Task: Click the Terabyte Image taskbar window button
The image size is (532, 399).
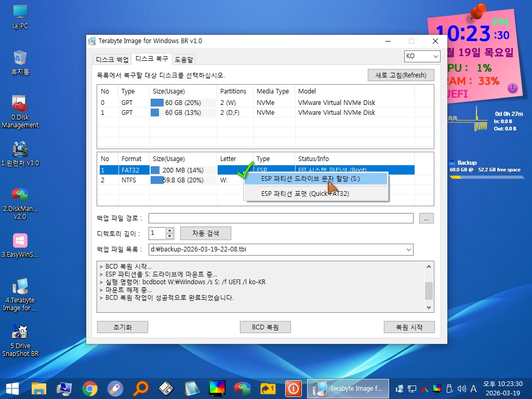Action: point(348,389)
